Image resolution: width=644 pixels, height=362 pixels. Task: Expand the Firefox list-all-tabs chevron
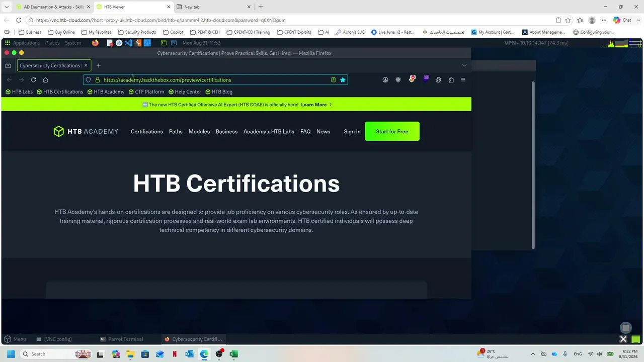(x=464, y=65)
